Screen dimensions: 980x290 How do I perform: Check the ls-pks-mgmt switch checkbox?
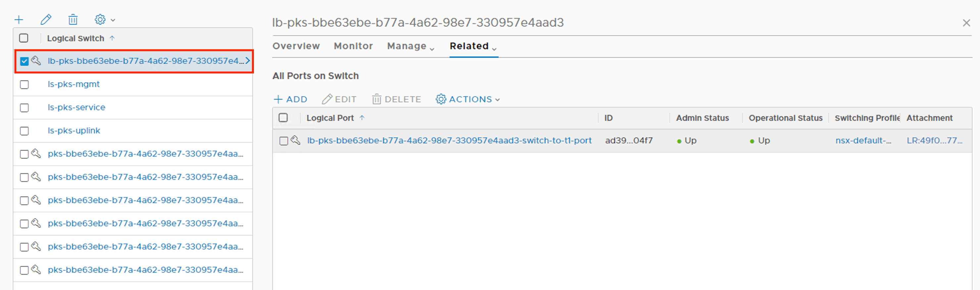coord(24,84)
